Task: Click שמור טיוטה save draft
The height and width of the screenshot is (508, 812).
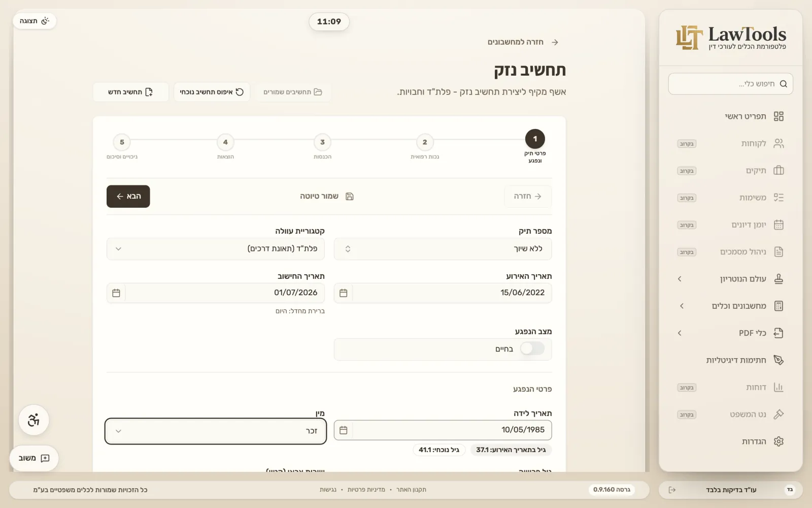Action: coord(326,196)
